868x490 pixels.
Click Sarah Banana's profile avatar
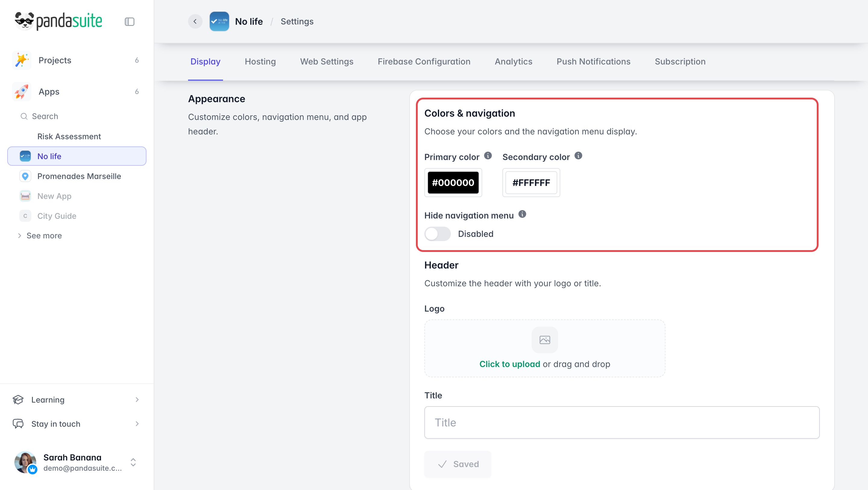point(25,462)
